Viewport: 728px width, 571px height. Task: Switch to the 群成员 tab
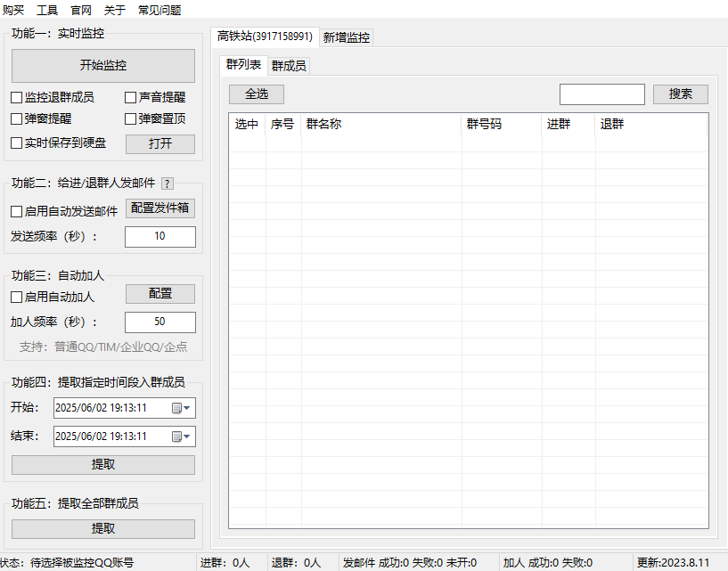[x=290, y=66]
